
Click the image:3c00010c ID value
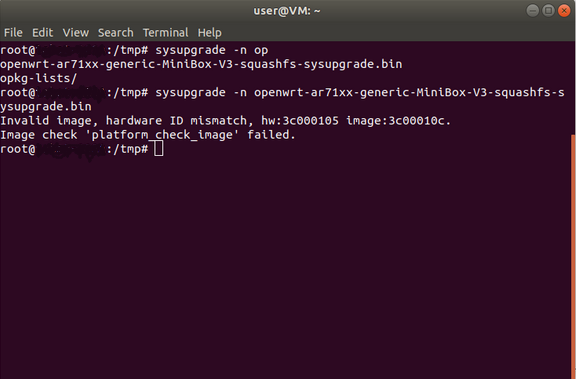399,120
